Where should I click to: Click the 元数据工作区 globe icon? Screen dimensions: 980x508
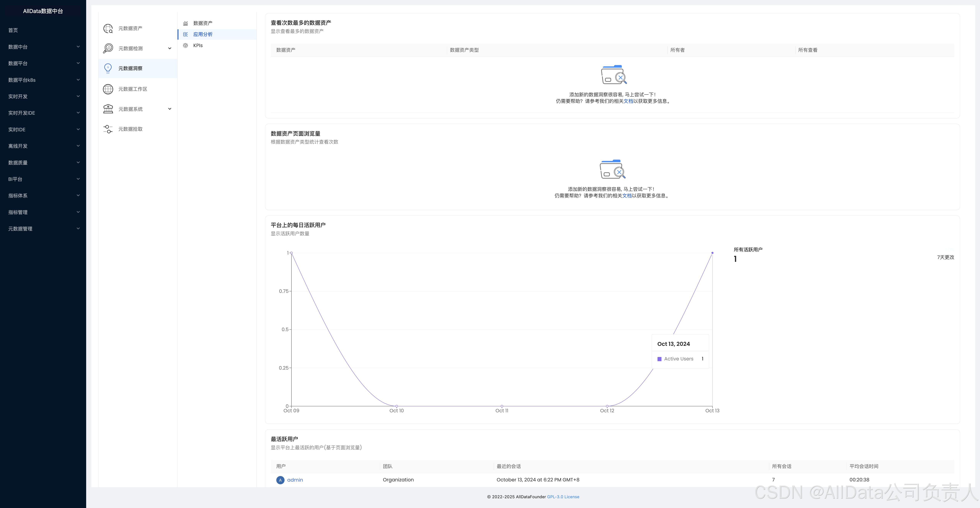[108, 89]
